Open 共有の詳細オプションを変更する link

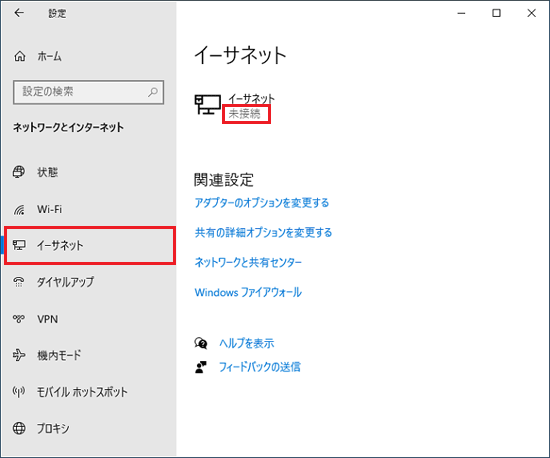pyautogui.click(x=263, y=233)
